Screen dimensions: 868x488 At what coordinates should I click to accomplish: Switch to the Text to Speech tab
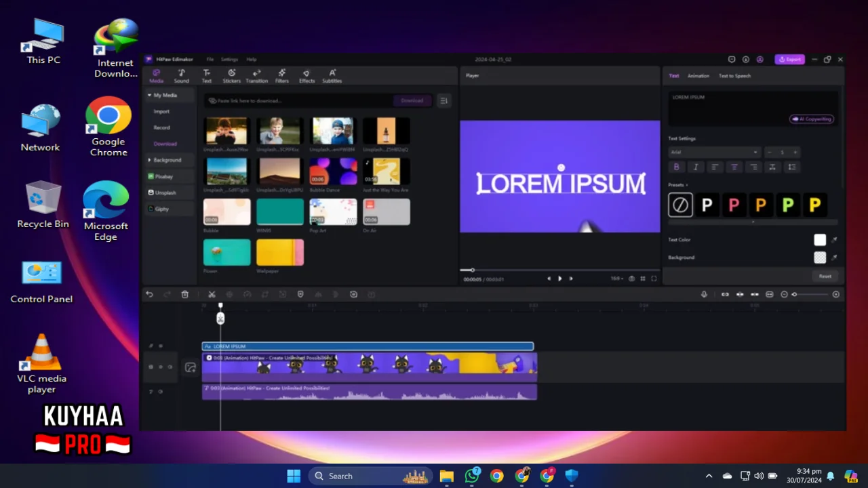(734, 76)
